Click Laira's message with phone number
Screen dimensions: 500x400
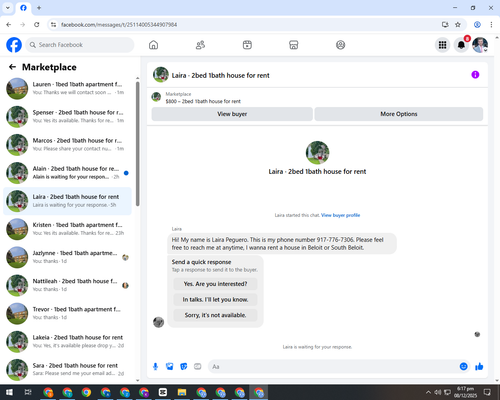point(282,244)
